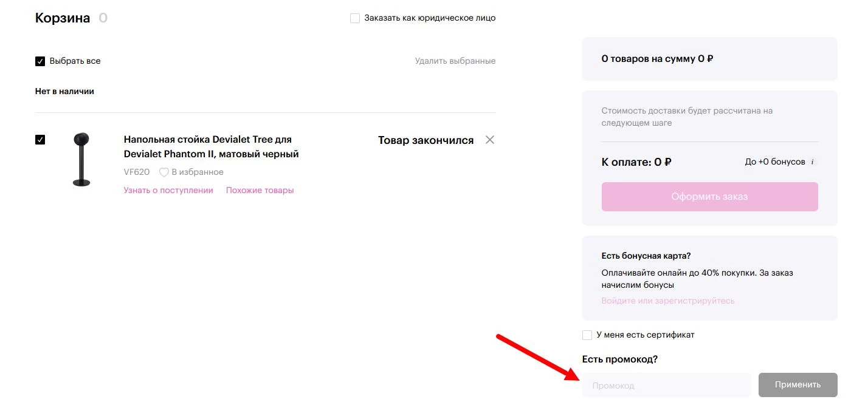Click the 'Применить' promo code button
868x405 pixels.
click(797, 384)
